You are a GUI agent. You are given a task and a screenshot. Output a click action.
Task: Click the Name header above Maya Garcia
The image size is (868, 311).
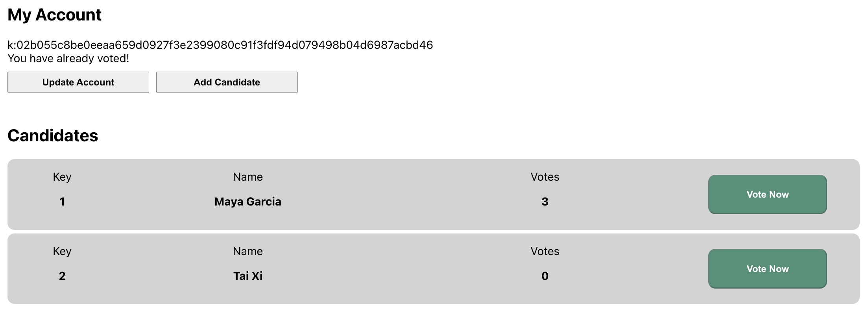pyautogui.click(x=247, y=177)
